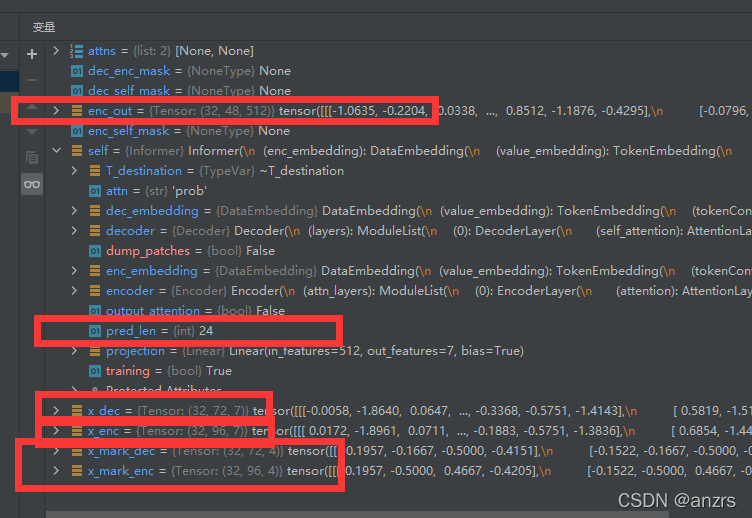752x518 pixels.
Task: Click the icon next to dump_patches
Action: (x=95, y=251)
